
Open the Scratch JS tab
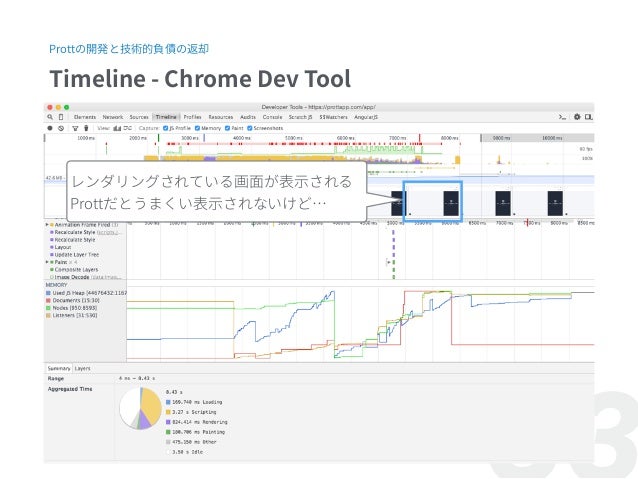click(x=300, y=117)
